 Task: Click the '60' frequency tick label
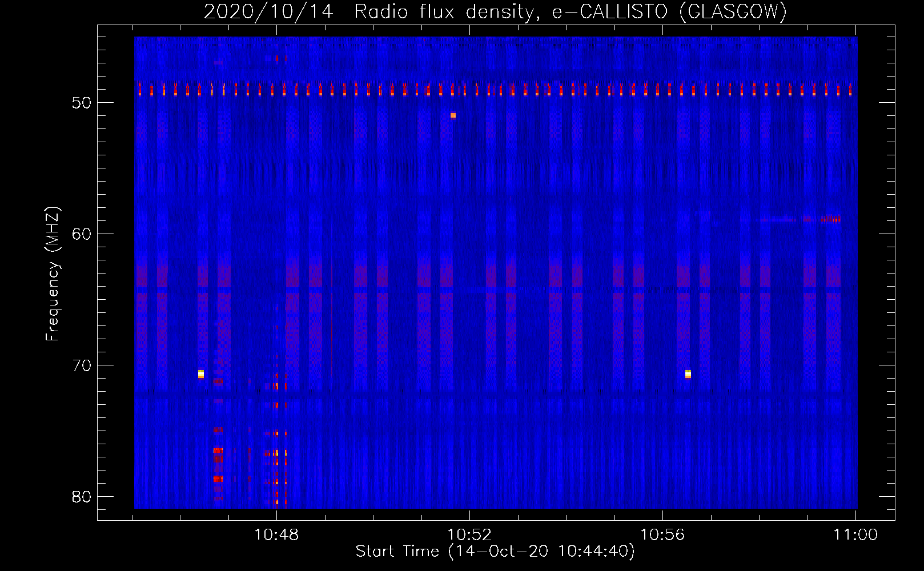pos(82,234)
